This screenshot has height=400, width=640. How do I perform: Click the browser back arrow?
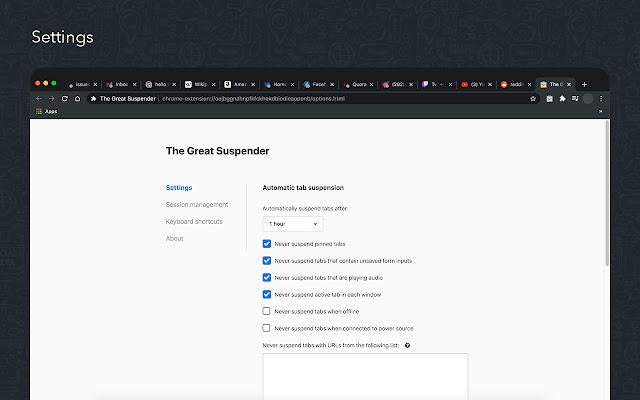(x=39, y=98)
